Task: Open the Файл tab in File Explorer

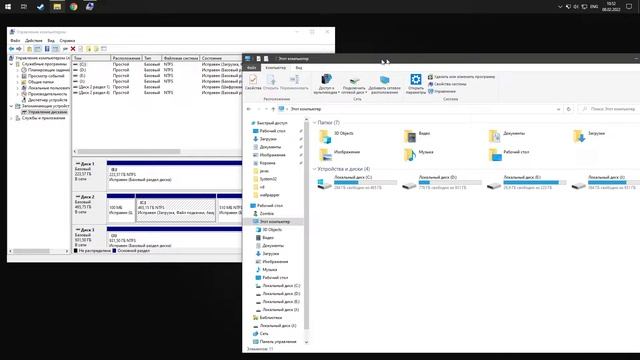Action: [x=251, y=68]
